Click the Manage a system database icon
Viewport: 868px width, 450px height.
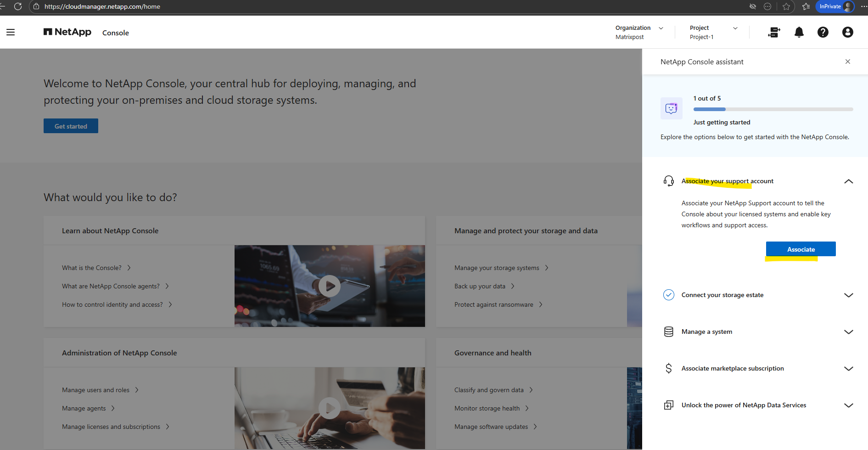tap(669, 332)
